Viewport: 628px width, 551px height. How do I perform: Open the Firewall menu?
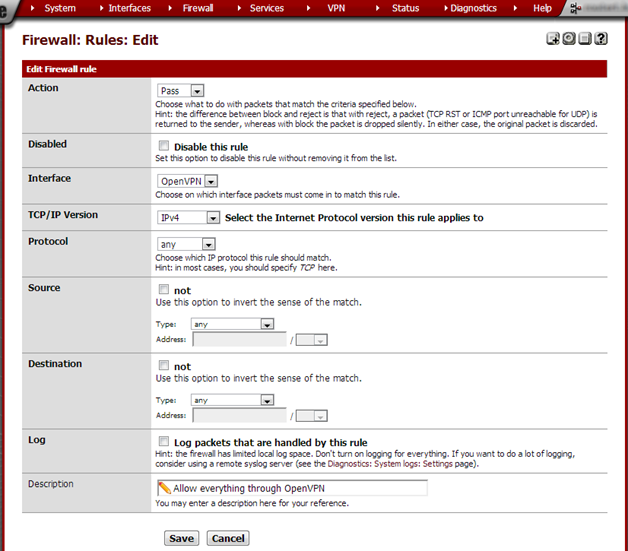pyautogui.click(x=198, y=8)
